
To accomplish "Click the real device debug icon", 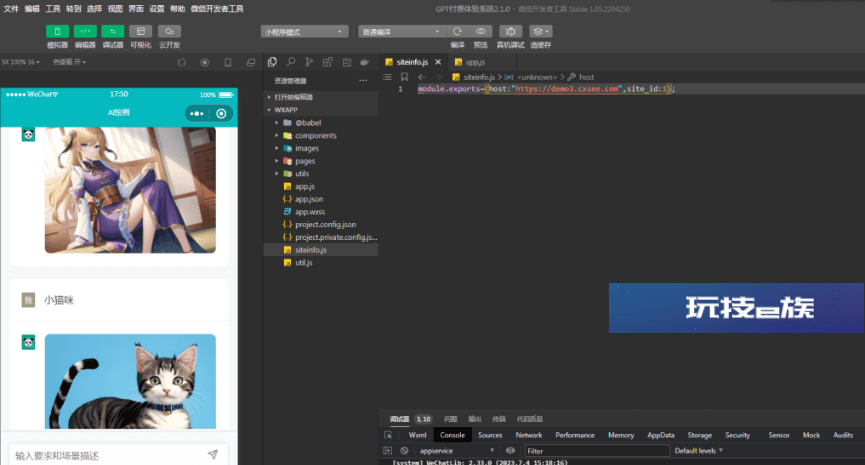I will tap(511, 31).
